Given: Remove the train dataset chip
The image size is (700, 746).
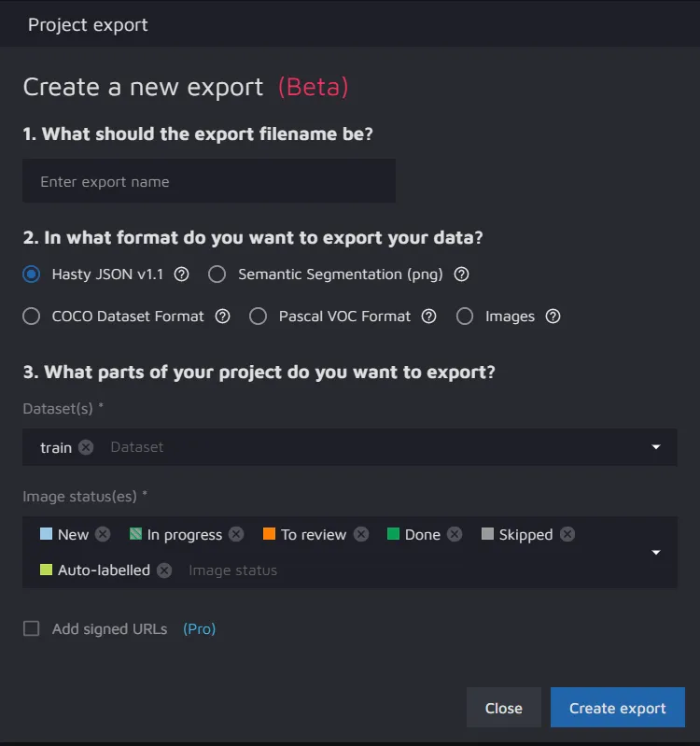Looking at the screenshot, I should coord(86,447).
